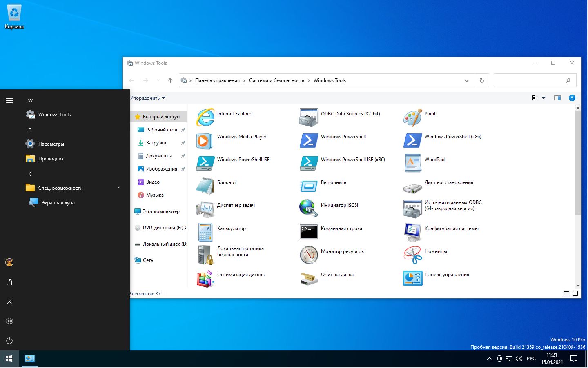
Task: Open Выполнить run dialog icon
Action: coord(309,186)
